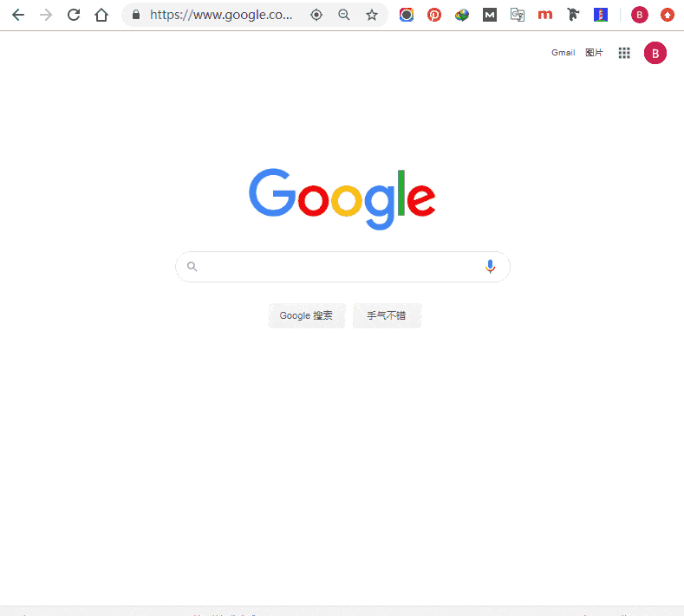Open the 图片 images link

tap(594, 52)
